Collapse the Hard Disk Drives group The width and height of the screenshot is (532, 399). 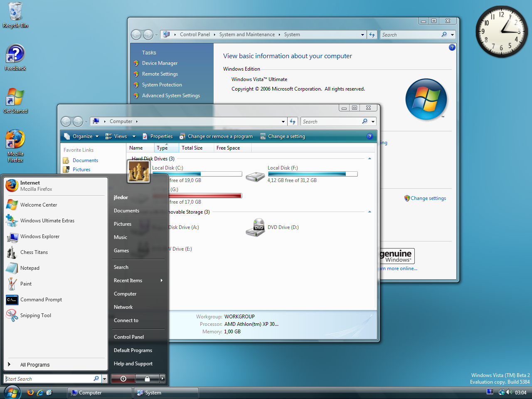tap(369, 159)
